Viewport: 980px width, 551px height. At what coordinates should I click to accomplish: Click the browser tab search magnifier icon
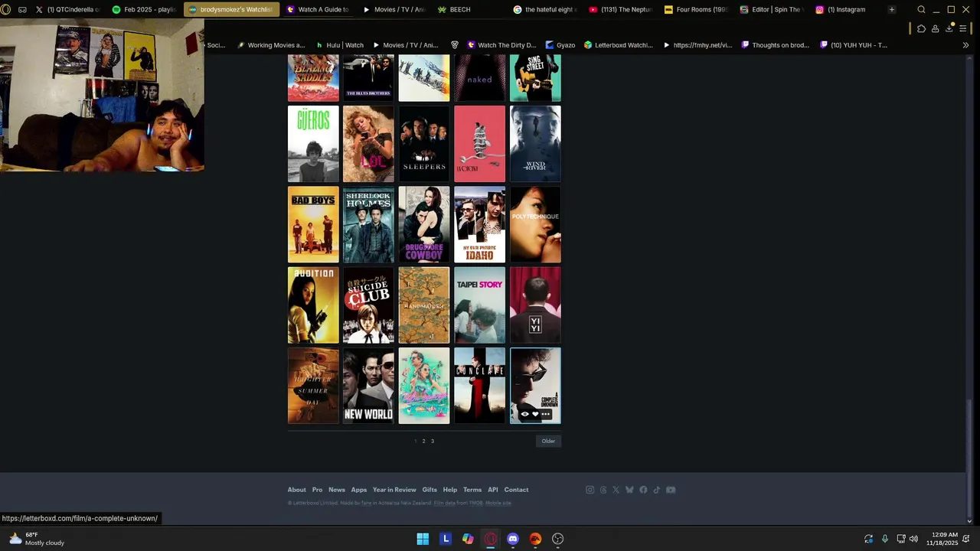[921, 9]
